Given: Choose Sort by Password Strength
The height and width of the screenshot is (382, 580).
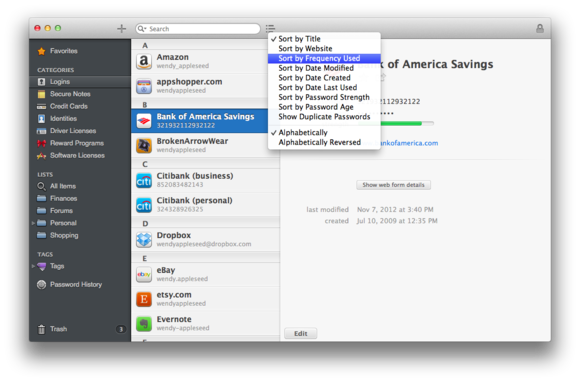Looking at the screenshot, I should pyautogui.click(x=324, y=97).
